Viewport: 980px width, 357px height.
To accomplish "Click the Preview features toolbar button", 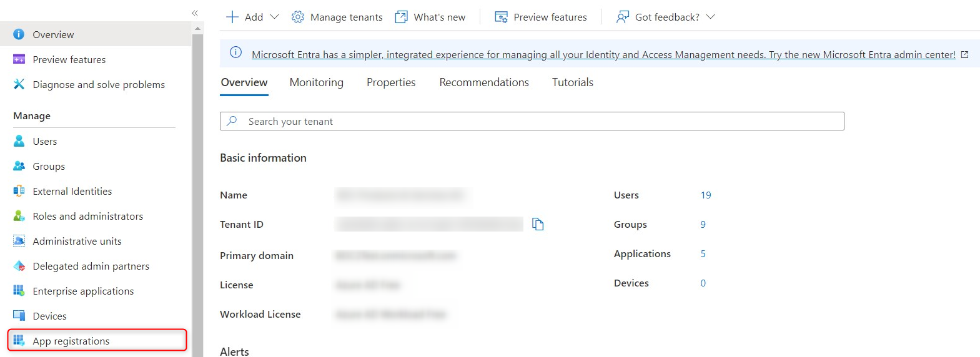I will [541, 17].
